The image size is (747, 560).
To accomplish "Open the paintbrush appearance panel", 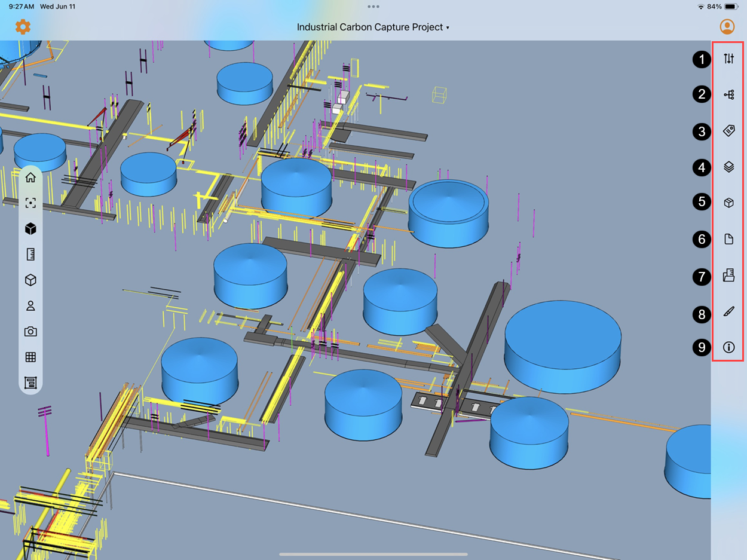I will [x=728, y=312].
